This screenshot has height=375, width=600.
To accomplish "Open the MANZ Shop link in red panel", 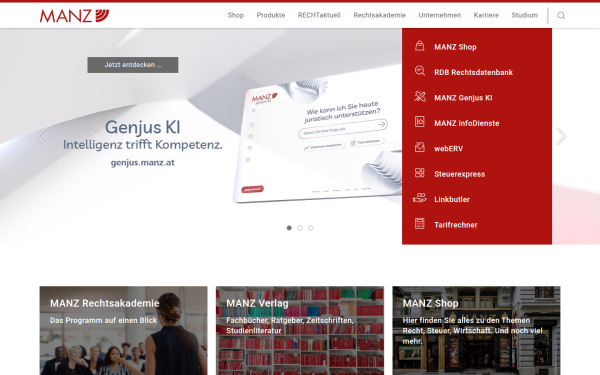I will pos(455,47).
